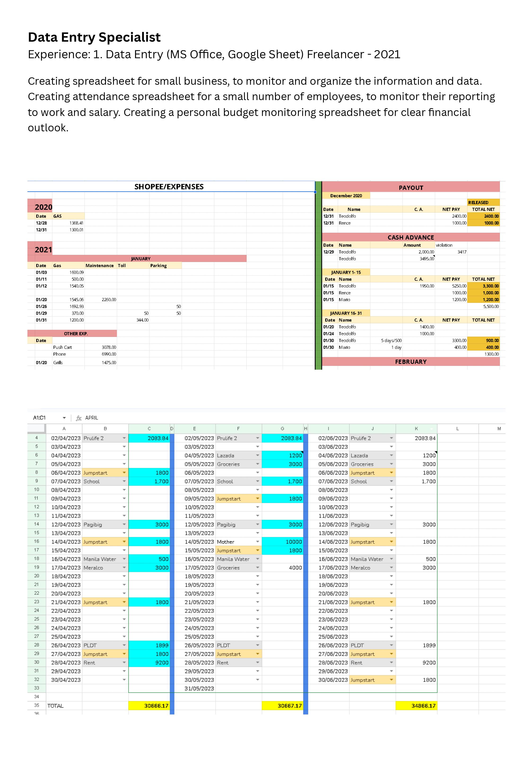
Task: Select column L header
Action: tap(458, 429)
